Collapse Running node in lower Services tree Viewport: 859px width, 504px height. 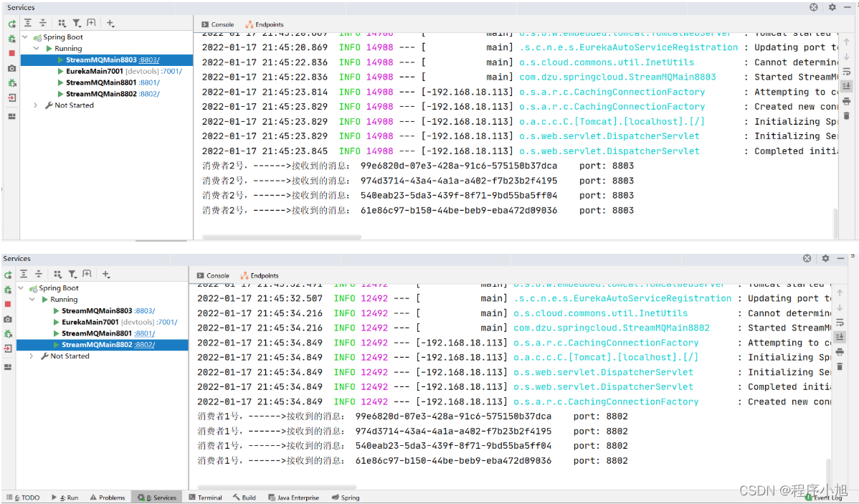click(x=32, y=299)
